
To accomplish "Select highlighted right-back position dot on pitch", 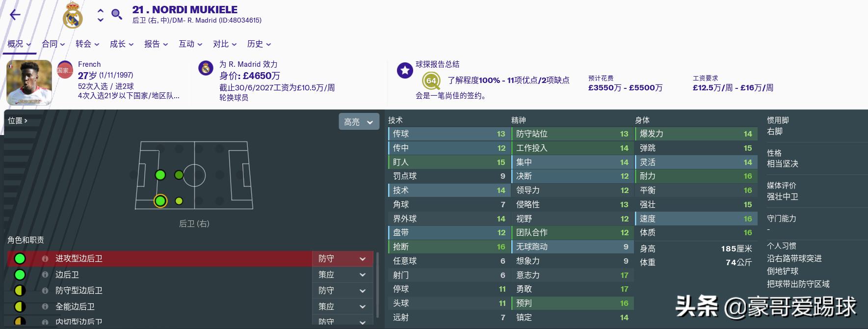I will 160,201.
